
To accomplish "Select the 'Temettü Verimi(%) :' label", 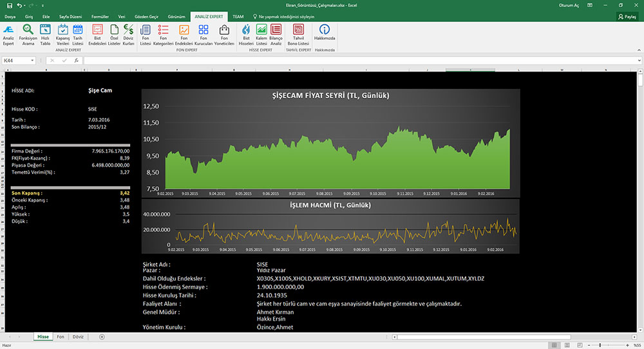I will point(33,173).
